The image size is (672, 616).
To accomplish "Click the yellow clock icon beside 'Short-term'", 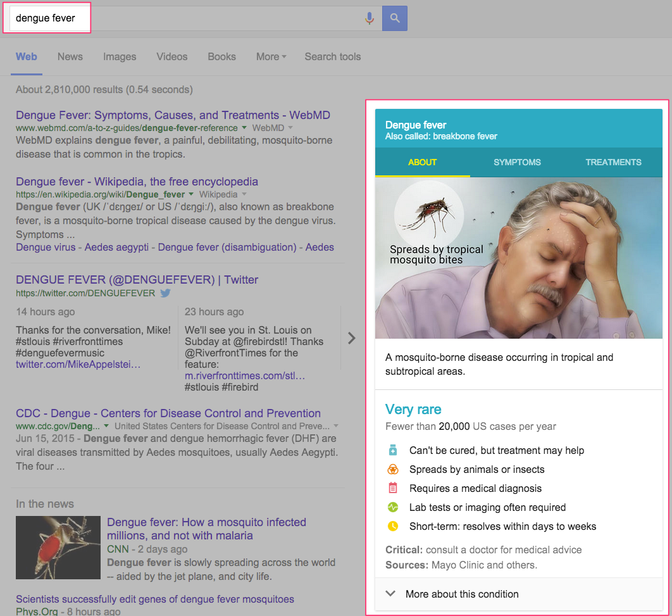I will 392,526.
